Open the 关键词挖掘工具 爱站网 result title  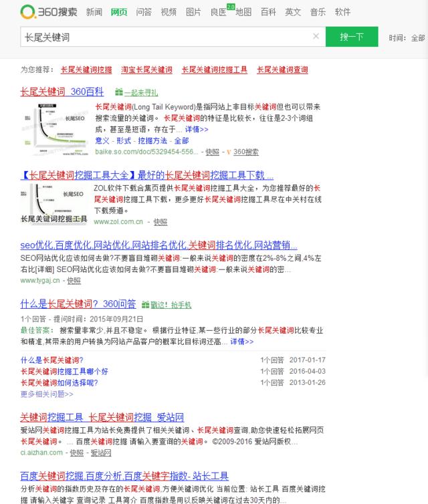click(102, 417)
